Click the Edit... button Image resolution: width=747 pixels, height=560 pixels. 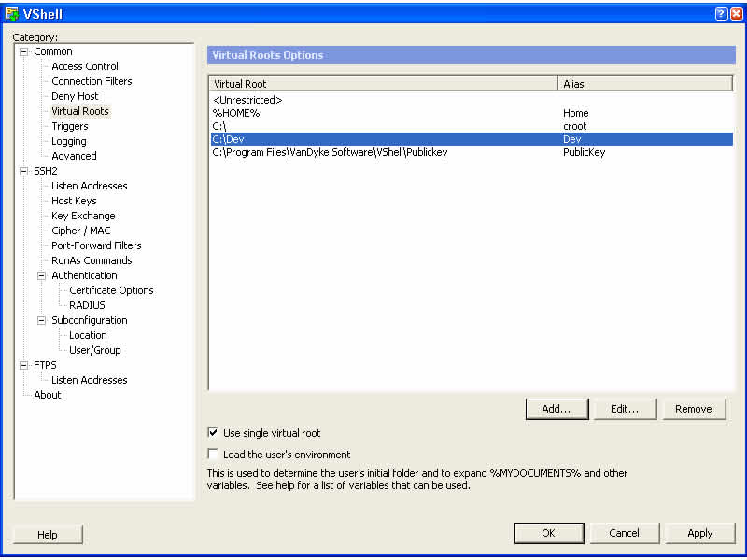[x=625, y=409]
